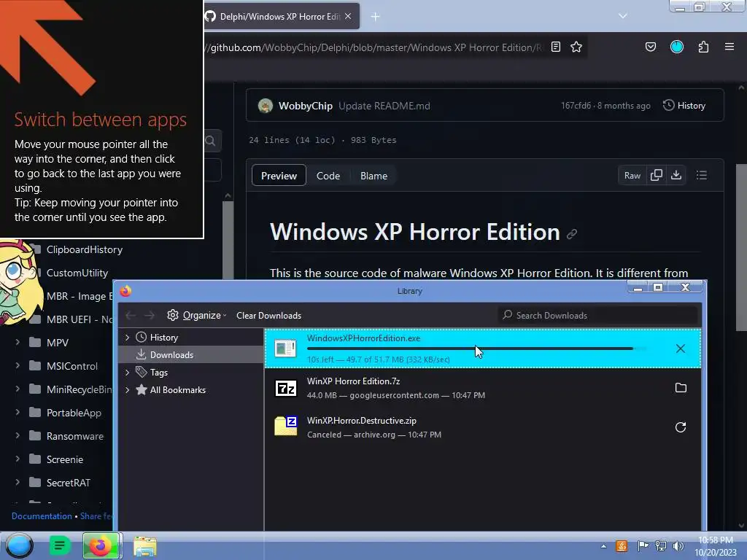
Task: Click the Windows Start orb
Action: [x=19, y=545]
